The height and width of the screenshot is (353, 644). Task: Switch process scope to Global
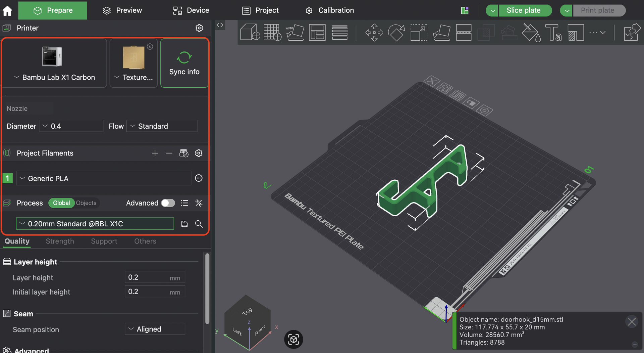coord(61,203)
